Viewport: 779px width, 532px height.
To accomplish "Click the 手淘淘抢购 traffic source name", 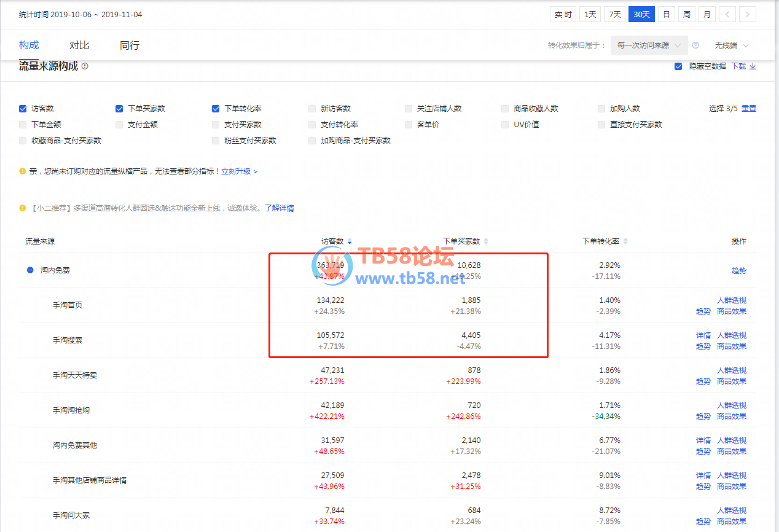I will pyautogui.click(x=71, y=410).
